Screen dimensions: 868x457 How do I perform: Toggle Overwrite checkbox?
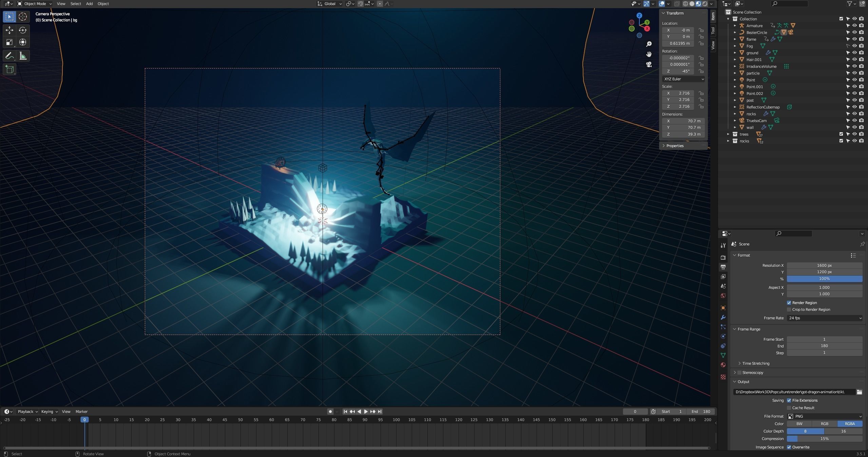tap(789, 447)
